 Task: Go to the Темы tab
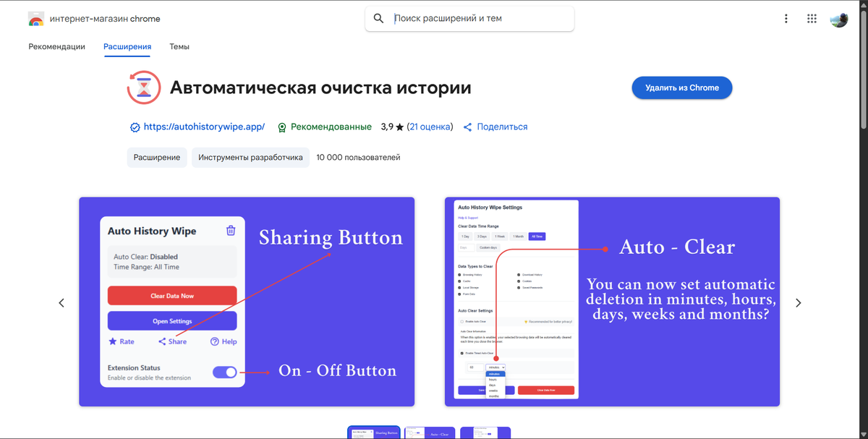click(179, 47)
